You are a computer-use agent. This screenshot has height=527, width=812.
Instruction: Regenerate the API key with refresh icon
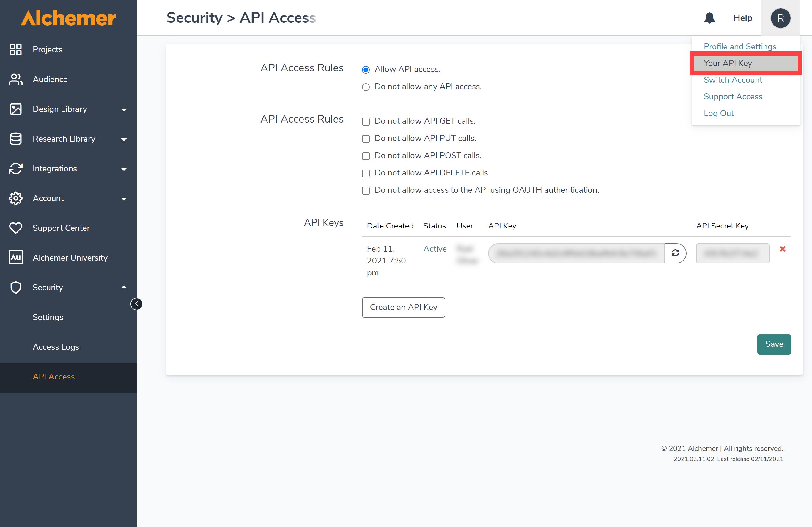coord(675,253)
